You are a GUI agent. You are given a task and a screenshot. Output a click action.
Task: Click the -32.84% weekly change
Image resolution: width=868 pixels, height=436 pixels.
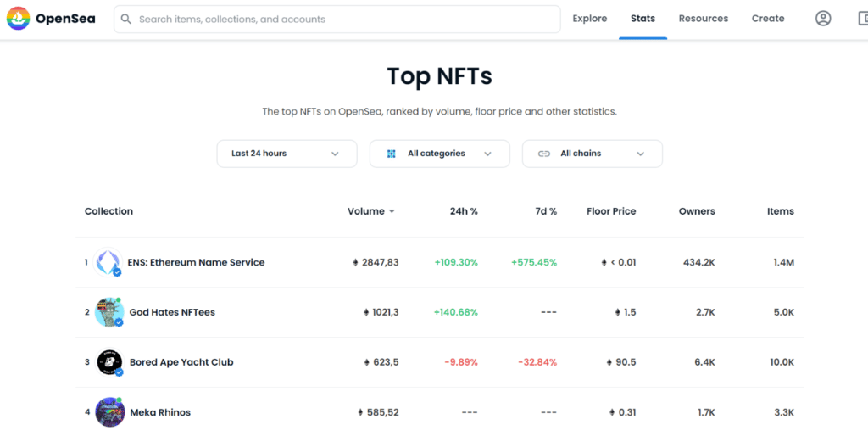[x=537, y=361]
